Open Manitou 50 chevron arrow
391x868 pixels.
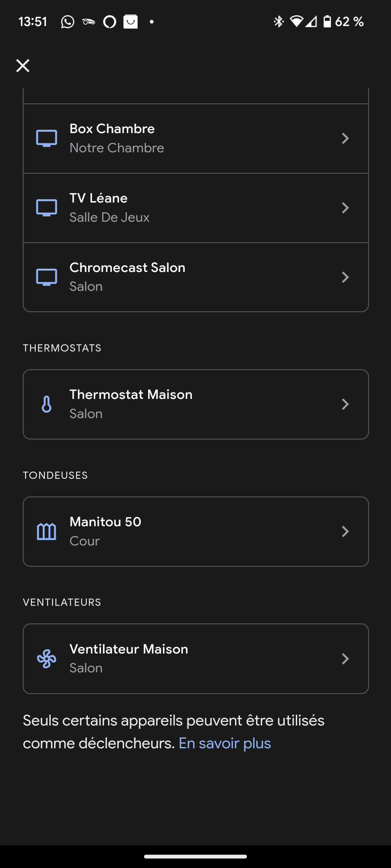pos(345,531)
